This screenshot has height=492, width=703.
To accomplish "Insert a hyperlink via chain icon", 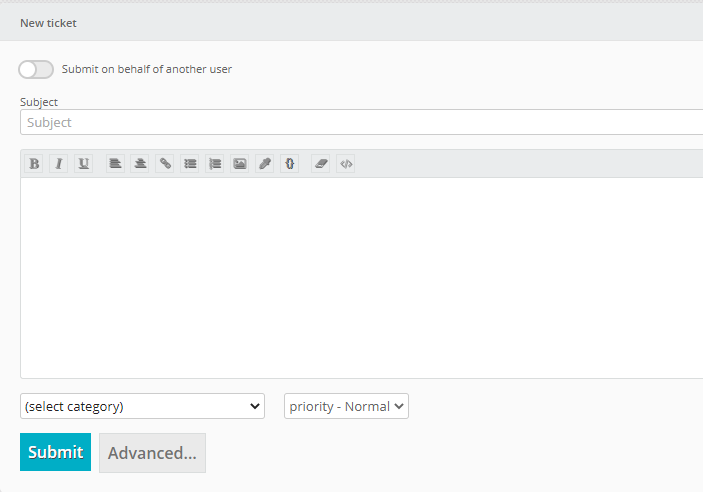I will click(165, 164).
